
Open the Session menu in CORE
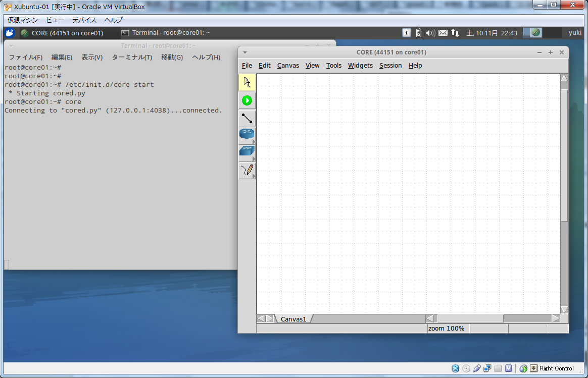point(390,66)
